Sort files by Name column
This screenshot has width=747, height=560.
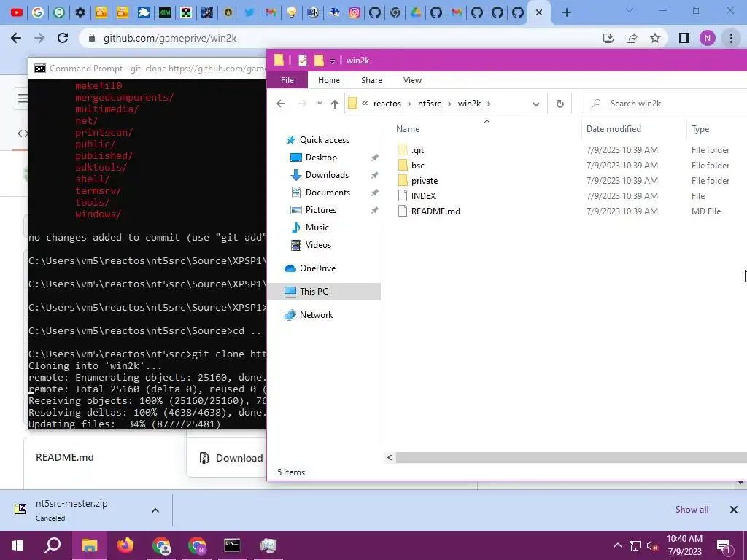[x=408, y=128]
